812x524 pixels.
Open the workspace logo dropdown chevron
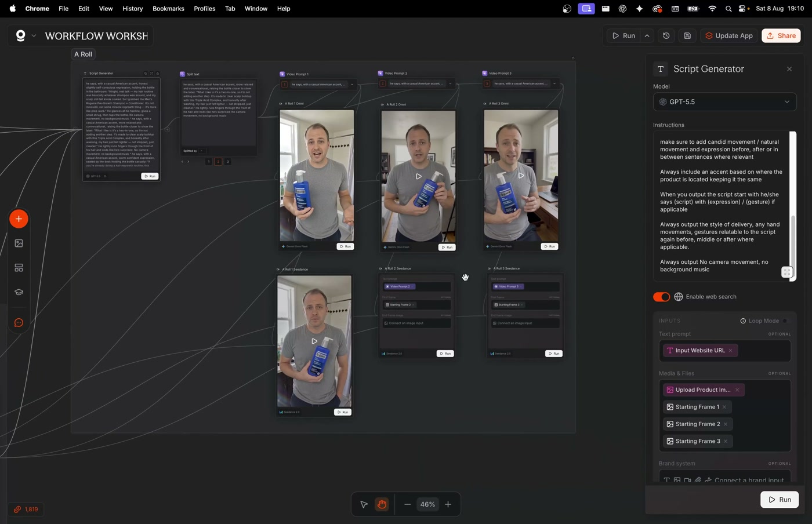34,36
